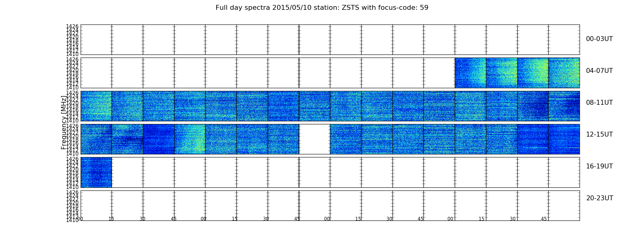Select first spectrum panel in the 04-07UT row
The width and height of the screenshot is (644, 245).
coord(470,73)
